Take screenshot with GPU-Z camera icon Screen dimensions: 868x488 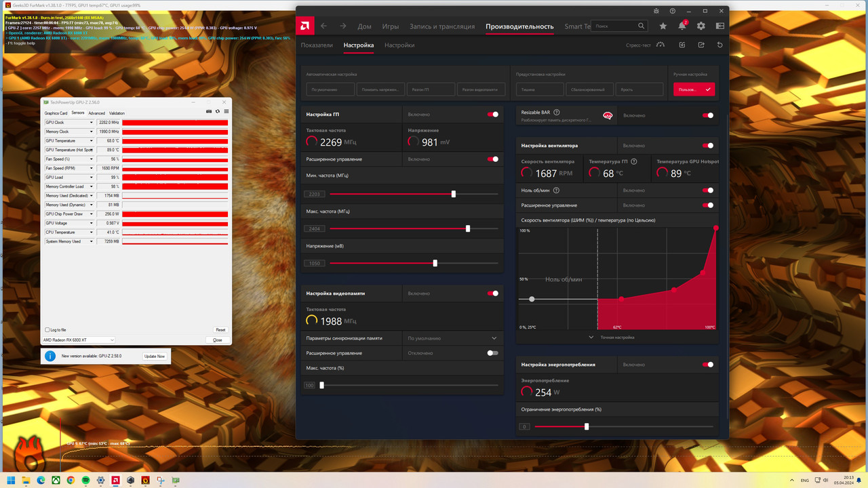click(x=209, y=111)
